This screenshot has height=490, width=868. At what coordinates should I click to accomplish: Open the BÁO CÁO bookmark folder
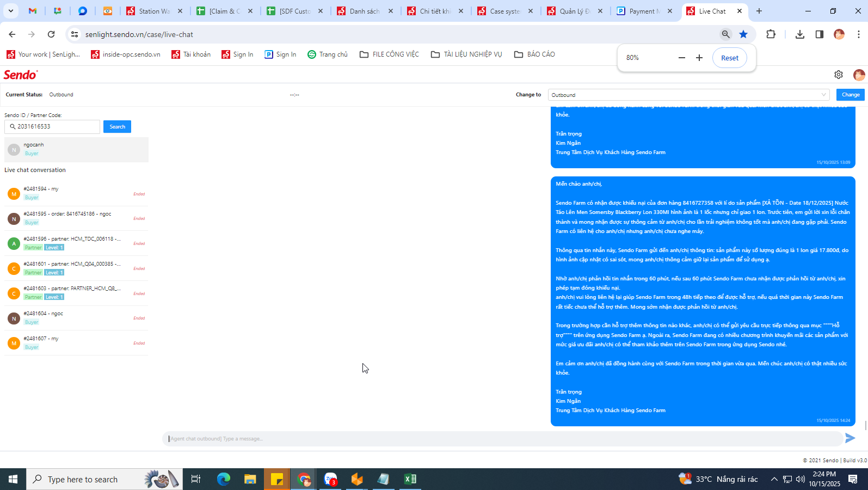pyautogui.click(x=534, y=54)
